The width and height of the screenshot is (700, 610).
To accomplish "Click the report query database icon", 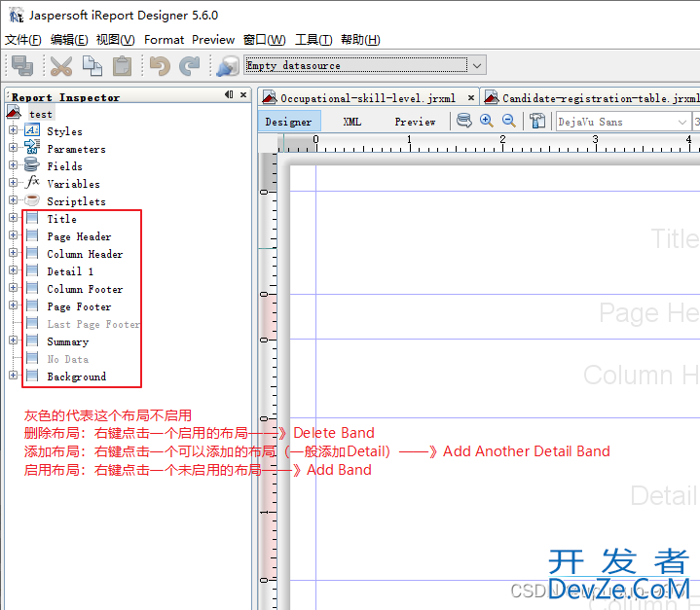I will pos(464,121).
